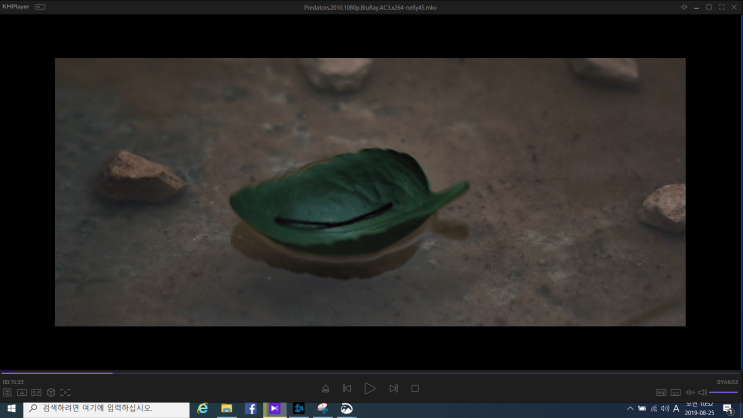743x418 pixels.
Task: Open Internet Explorer from taskbar
Action: (x=203, y=409)
